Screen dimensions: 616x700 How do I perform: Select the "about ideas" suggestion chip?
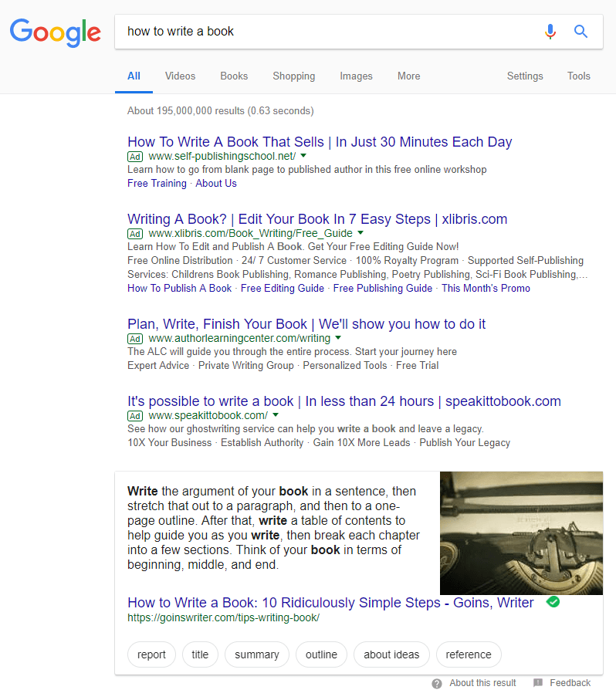click(x=391, y=654)
